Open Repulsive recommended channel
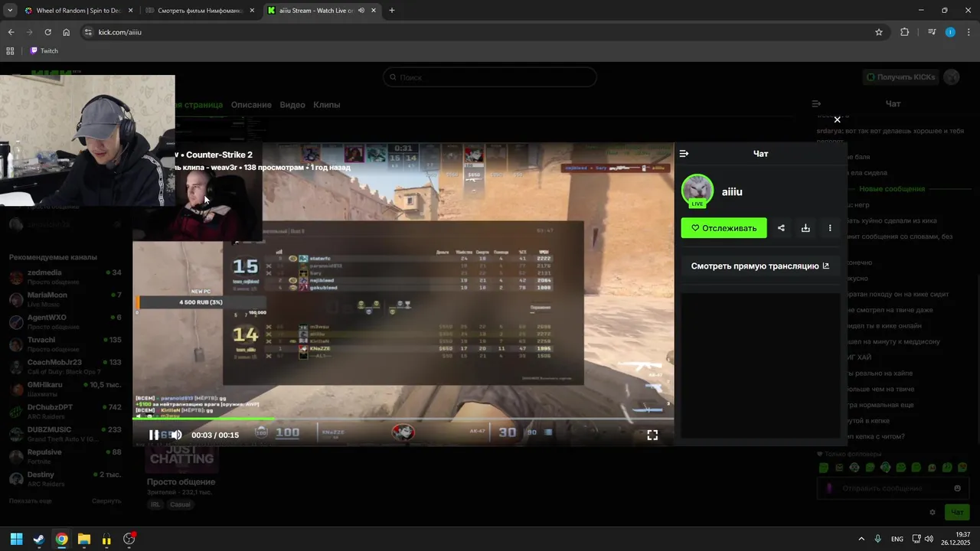The height and width of the screenshot is (551, 980). 65,456
